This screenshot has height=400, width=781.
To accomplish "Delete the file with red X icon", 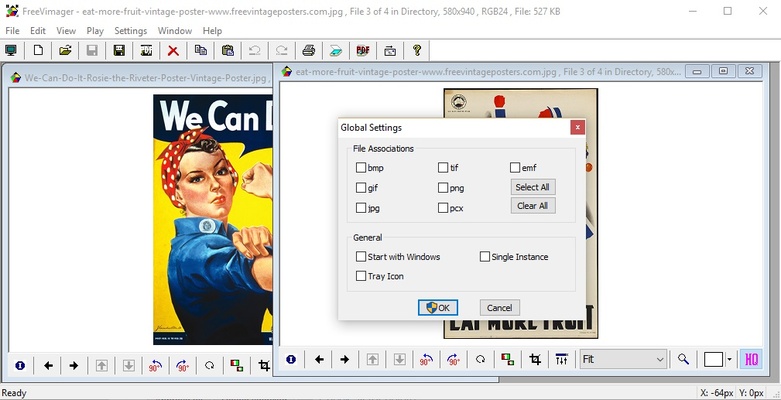I will [173, 50].
